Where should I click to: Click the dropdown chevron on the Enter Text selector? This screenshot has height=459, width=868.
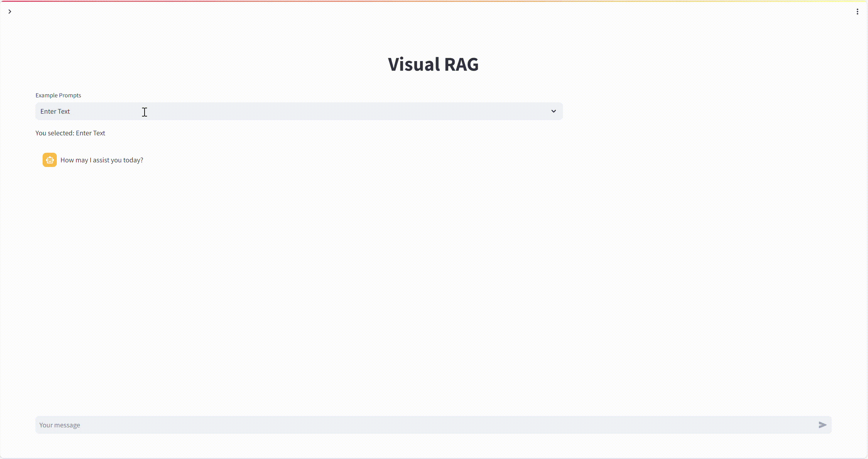pyautogui.click(x=553, y=111)
